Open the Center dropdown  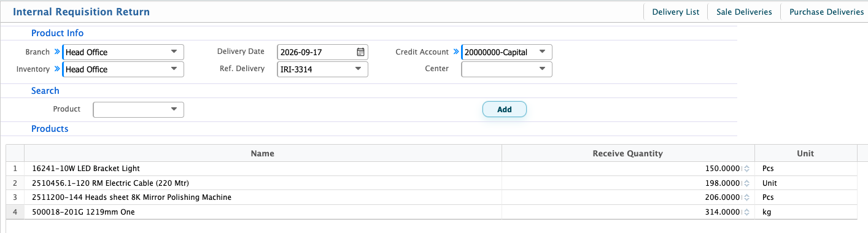[x=542, y=69]
